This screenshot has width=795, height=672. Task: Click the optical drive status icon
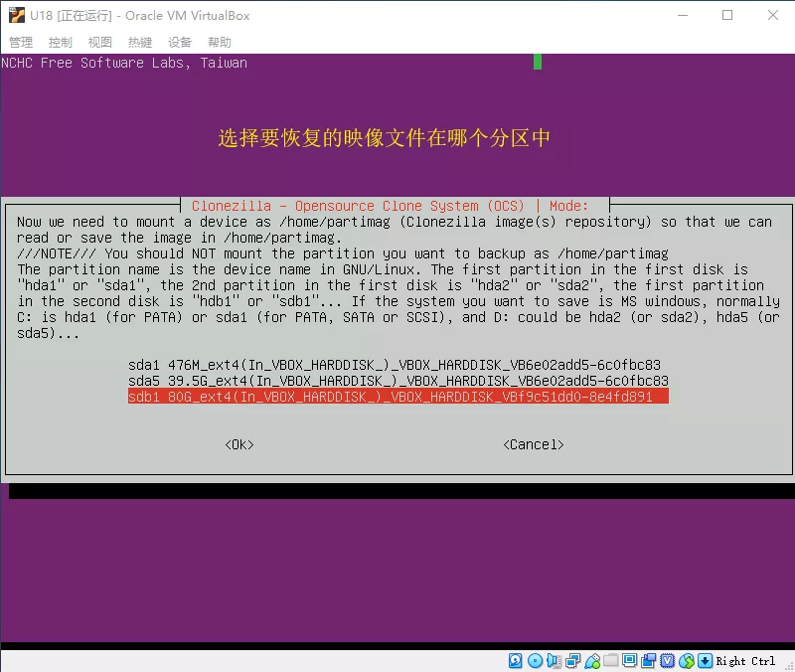tap(535, 661)
